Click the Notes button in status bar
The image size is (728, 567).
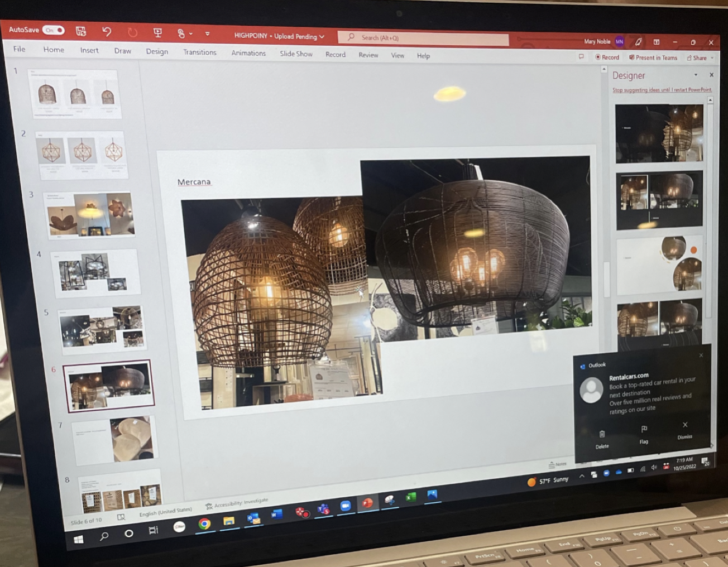coord(557,464)
